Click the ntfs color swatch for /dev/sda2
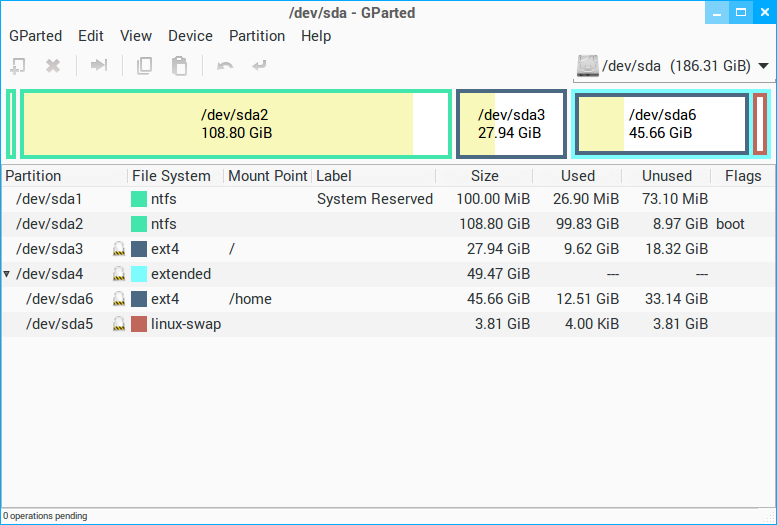The width and height of the screenshot is (777, 525). 139,224
